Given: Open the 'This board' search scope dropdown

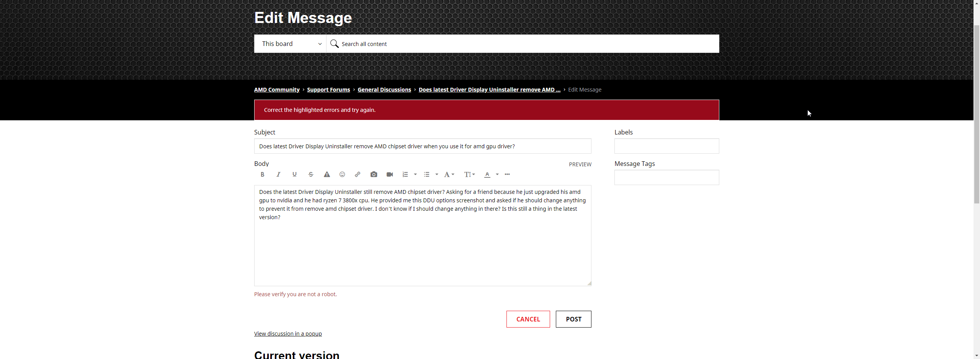Looking at the screenshot, I should tap(290, 44).
